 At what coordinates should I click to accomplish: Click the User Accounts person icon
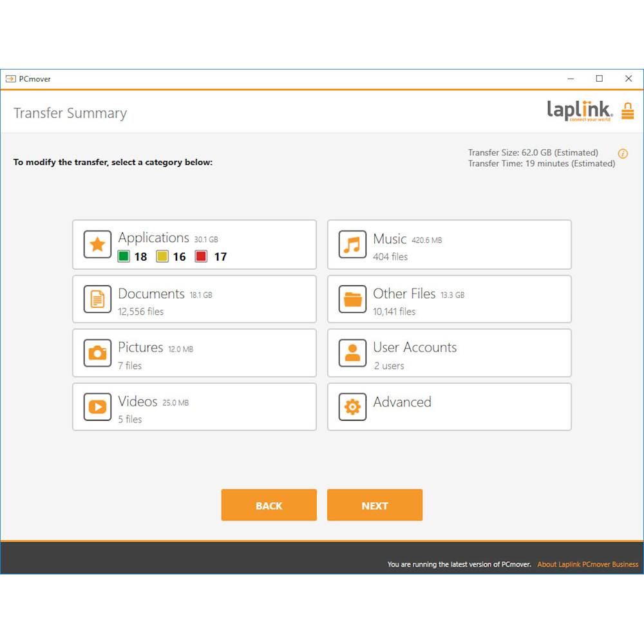352,353
